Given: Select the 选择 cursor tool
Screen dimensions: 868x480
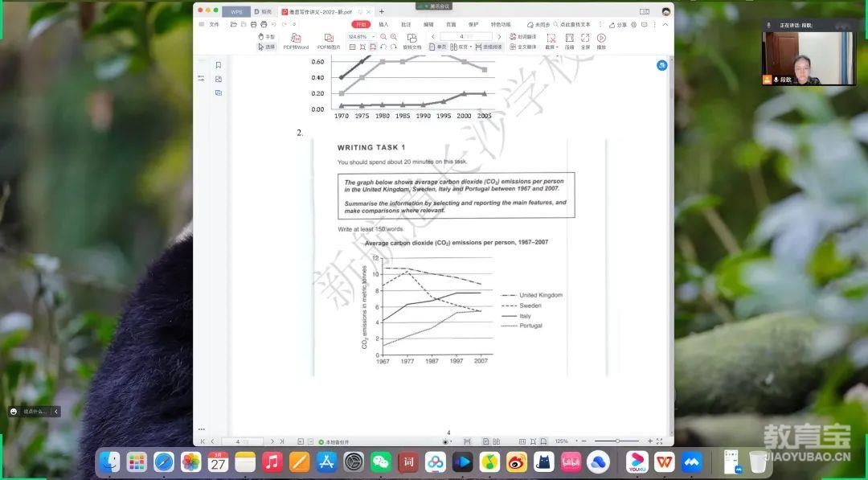Looking at the screenshot, I should tap(266, 47).
